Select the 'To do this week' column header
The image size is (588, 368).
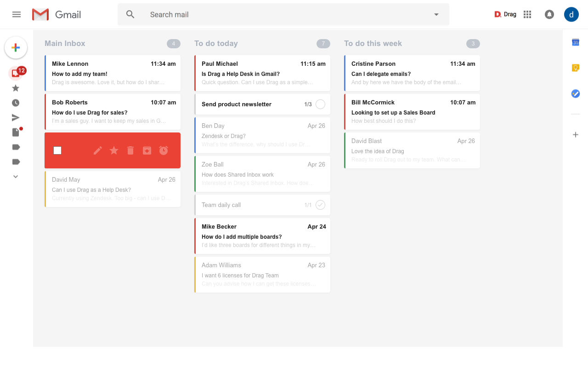[373, 44]
